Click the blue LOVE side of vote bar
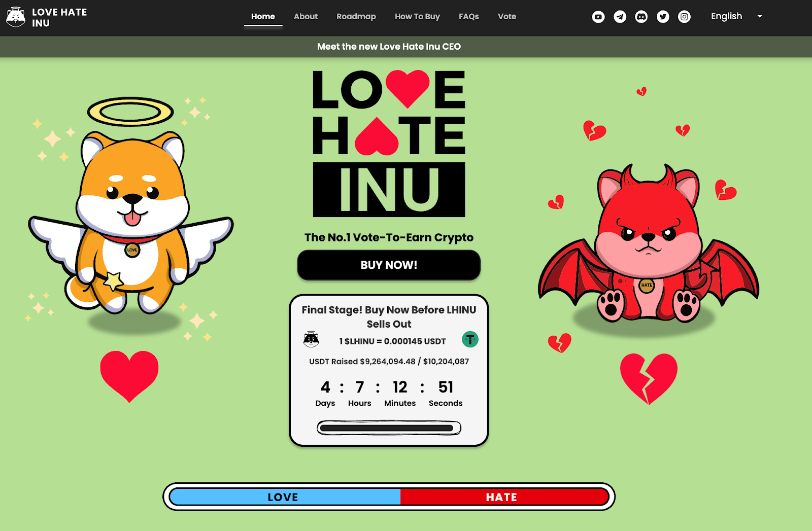The width and height of the screenshot is (812, 531). coord(283,497)
